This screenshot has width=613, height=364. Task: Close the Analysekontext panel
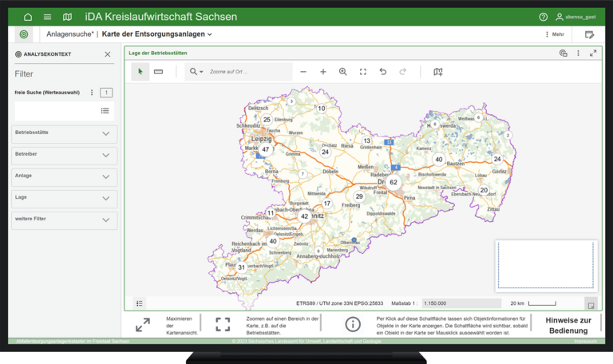click(108, 54)
